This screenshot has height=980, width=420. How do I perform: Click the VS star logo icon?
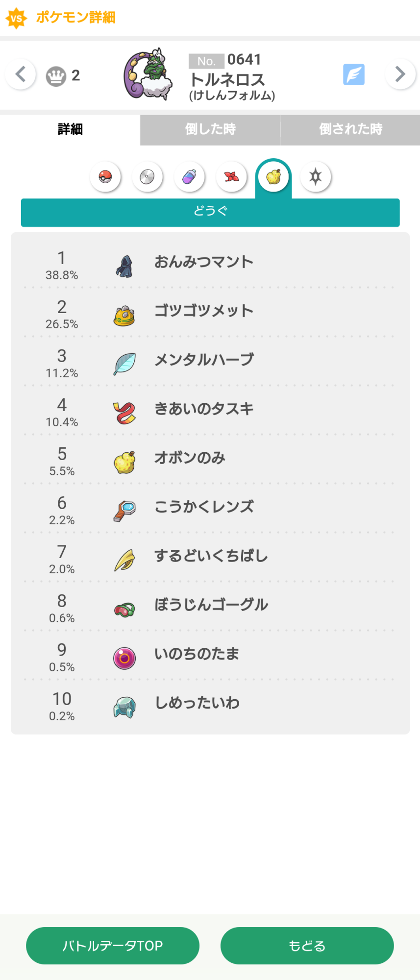tap(16, 18)
